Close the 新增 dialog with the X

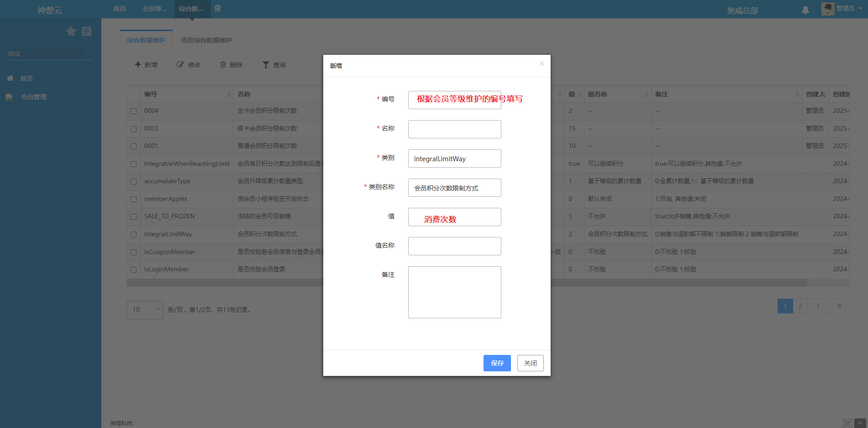542,63
